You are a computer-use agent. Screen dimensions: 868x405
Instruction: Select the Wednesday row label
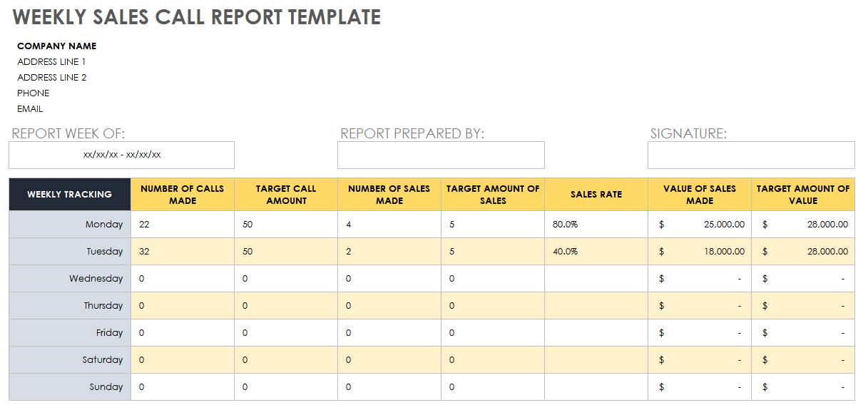pyautogui.click(x=70, y=279)
